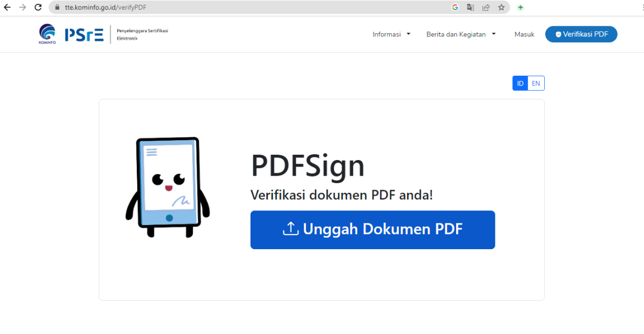Open the translate page icon
Image resolution: width=644 pixels, height=334 pixels.
[471, 8]
